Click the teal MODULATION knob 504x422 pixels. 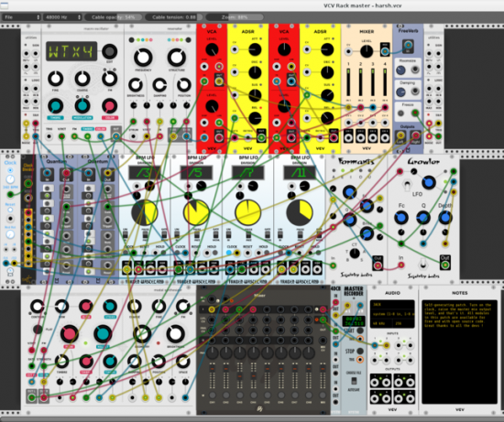(82, 106)
